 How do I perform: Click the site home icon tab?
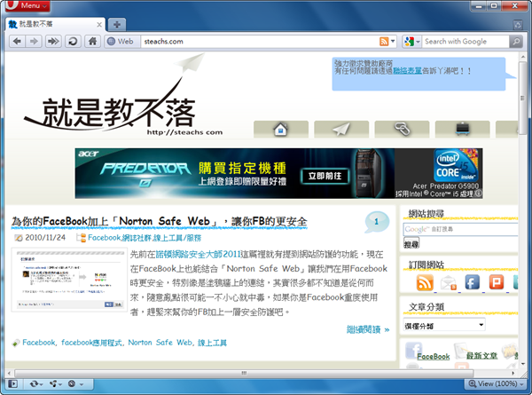(281, 130)
